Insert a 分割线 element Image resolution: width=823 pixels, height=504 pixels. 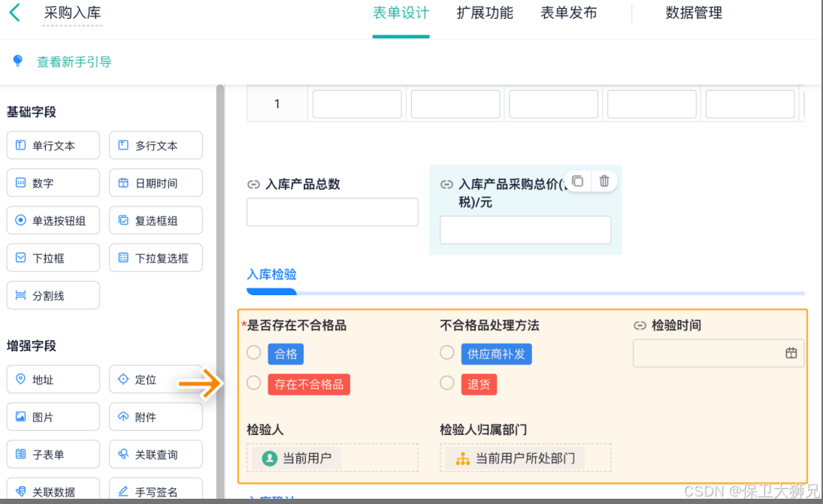pos(53,295)
